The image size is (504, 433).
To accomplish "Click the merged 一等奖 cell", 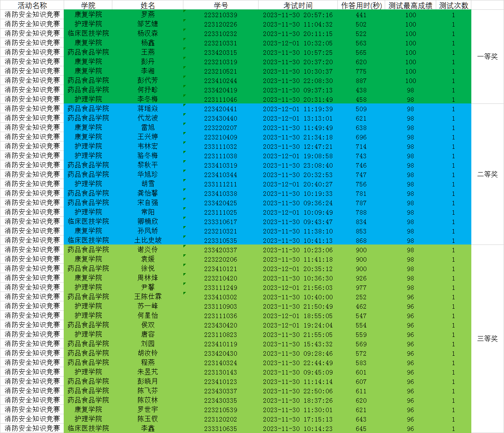I will point(488,57).
